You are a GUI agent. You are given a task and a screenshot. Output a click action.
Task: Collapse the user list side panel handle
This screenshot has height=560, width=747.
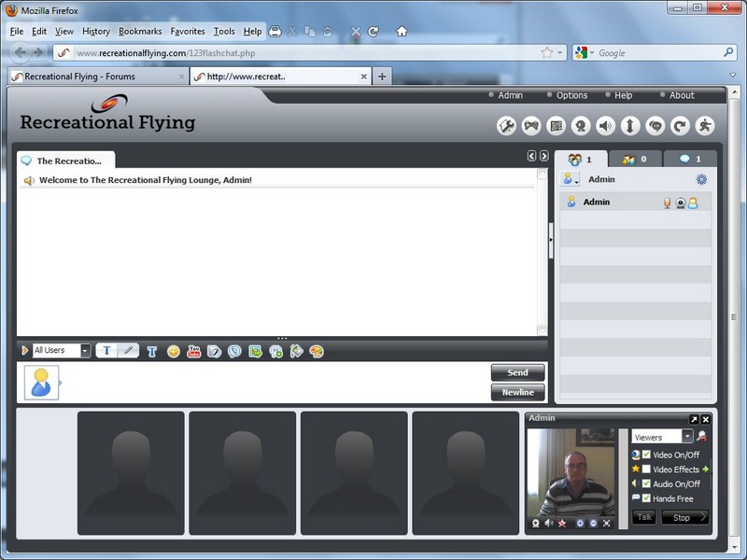click(x=551, y=241)
